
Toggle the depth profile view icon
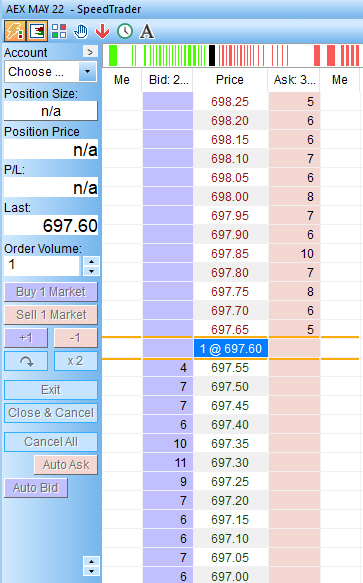click(x=37, y=31)
